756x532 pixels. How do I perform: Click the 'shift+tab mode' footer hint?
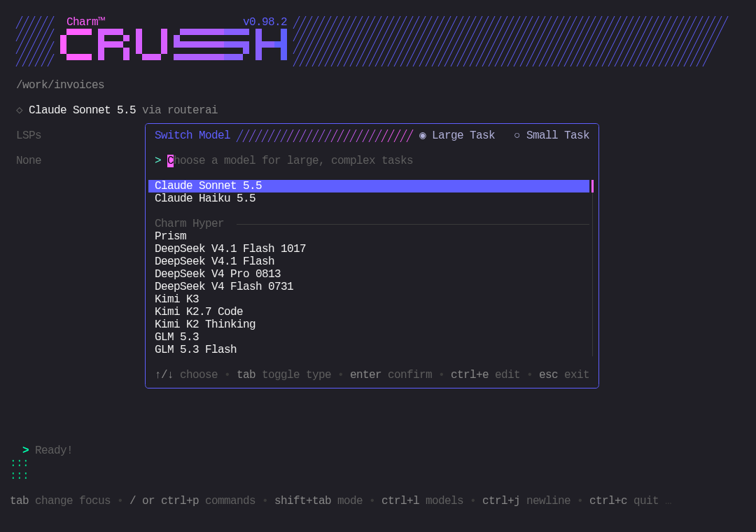pyautogui.click(x=318, y=500)
